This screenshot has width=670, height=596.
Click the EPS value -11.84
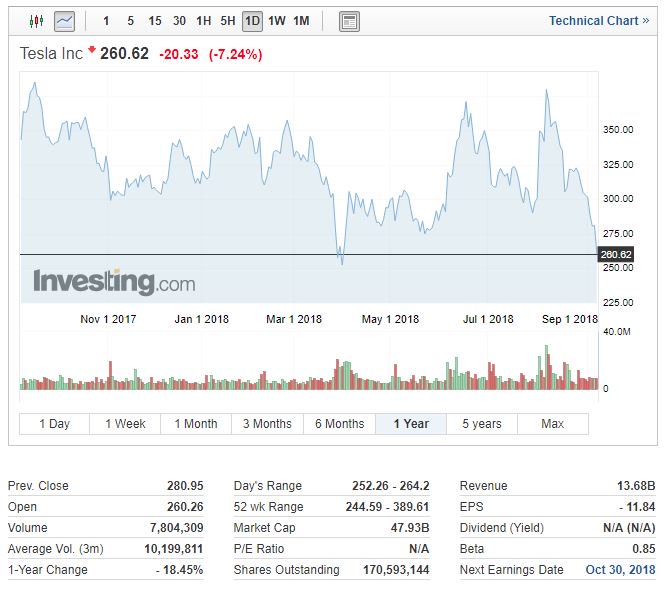[637, 507]
